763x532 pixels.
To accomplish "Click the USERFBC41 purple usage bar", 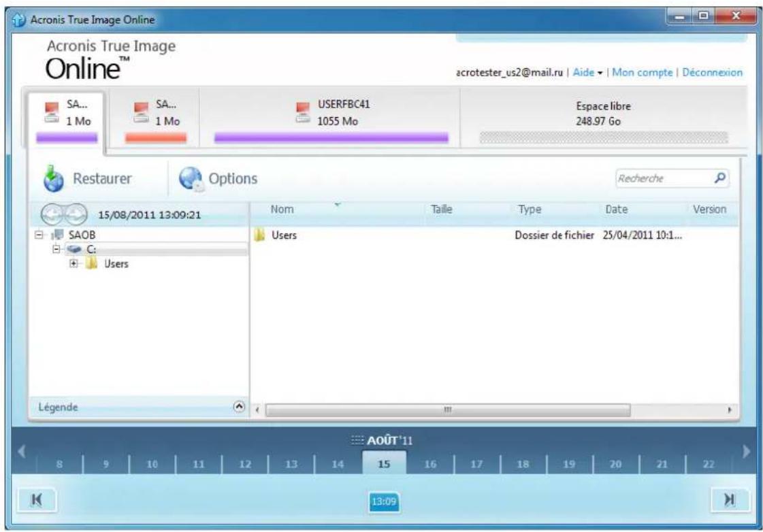I will pos(331,138).
